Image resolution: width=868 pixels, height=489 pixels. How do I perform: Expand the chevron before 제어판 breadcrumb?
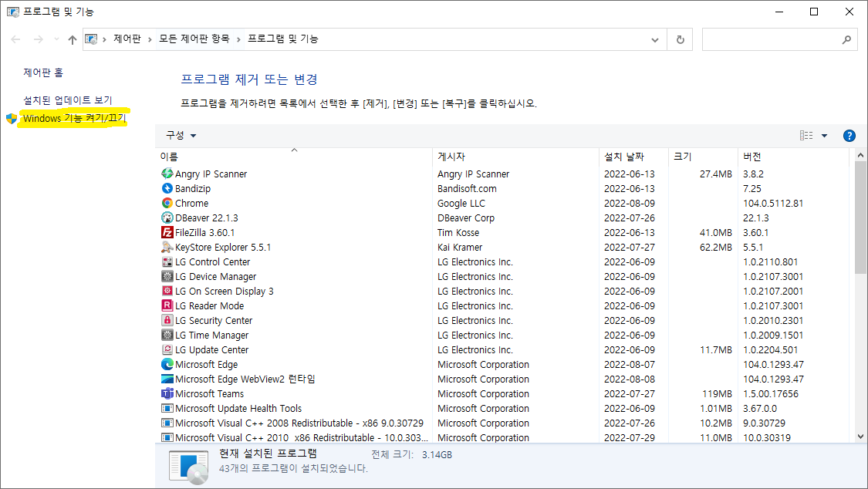pos(104,39)
